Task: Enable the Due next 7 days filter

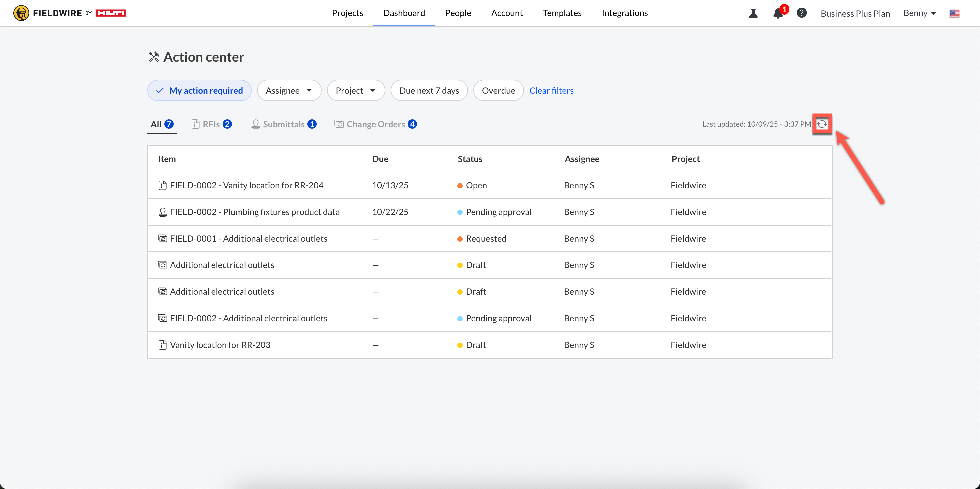Action: point(429,91)
